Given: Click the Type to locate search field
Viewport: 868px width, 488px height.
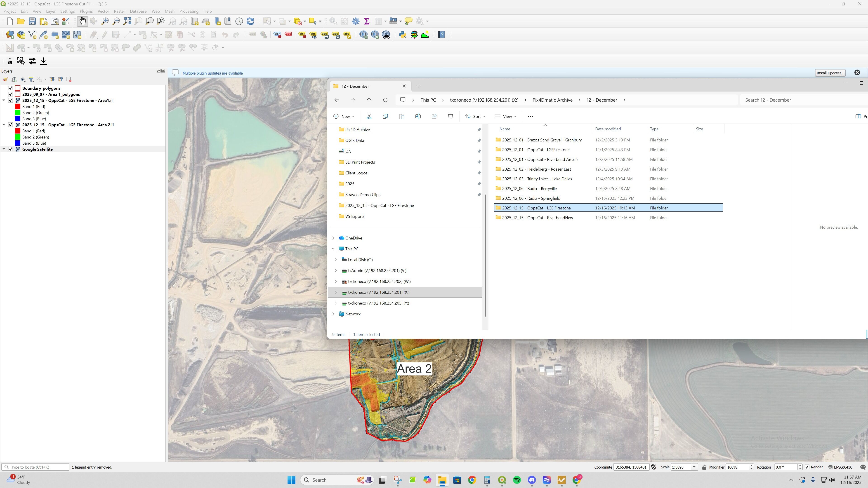Looking at the screenshot, I should (x=36, y=467).
